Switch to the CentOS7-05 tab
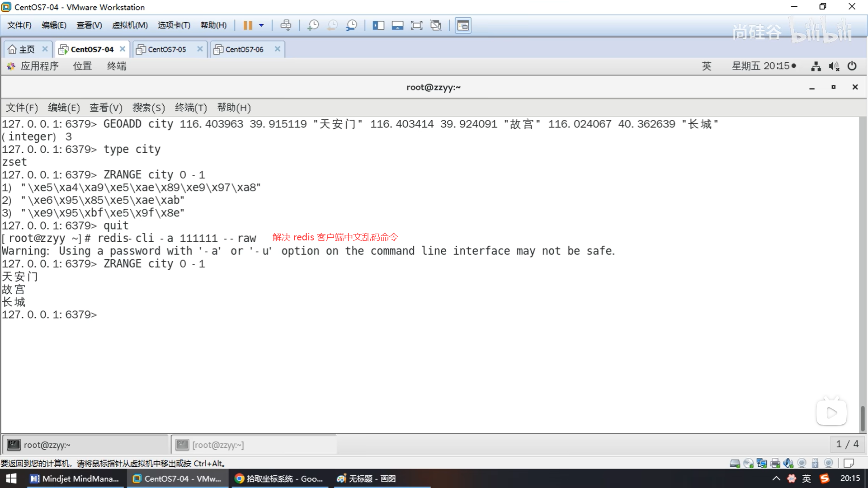The image size is (868, 488). (167, 49)
